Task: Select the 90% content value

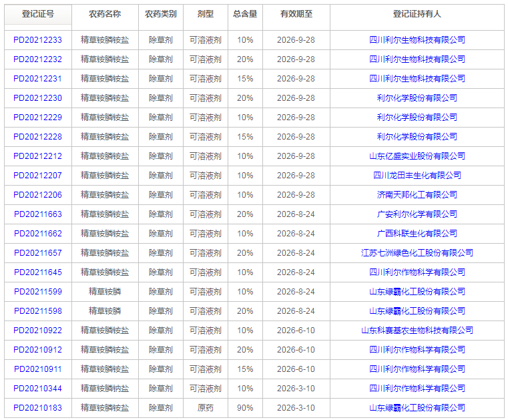Action: click(x=245, y=408)
